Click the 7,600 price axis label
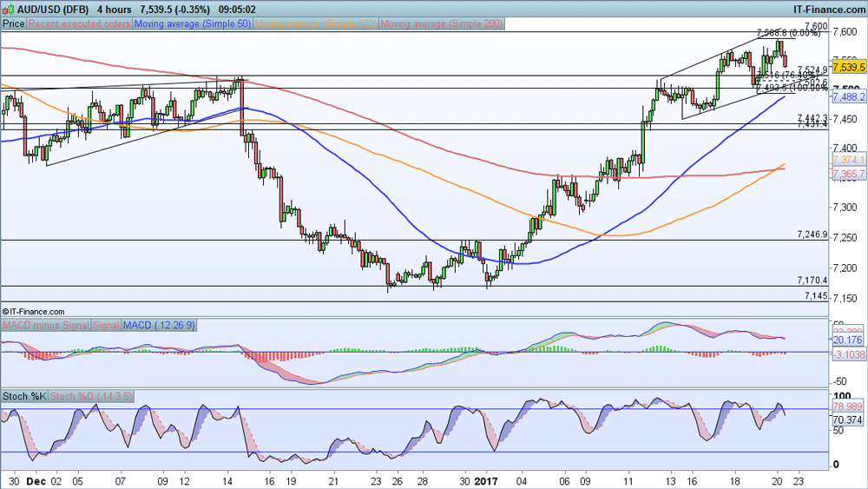This screenshot has width=868, height=489. [x=845, y=31]
